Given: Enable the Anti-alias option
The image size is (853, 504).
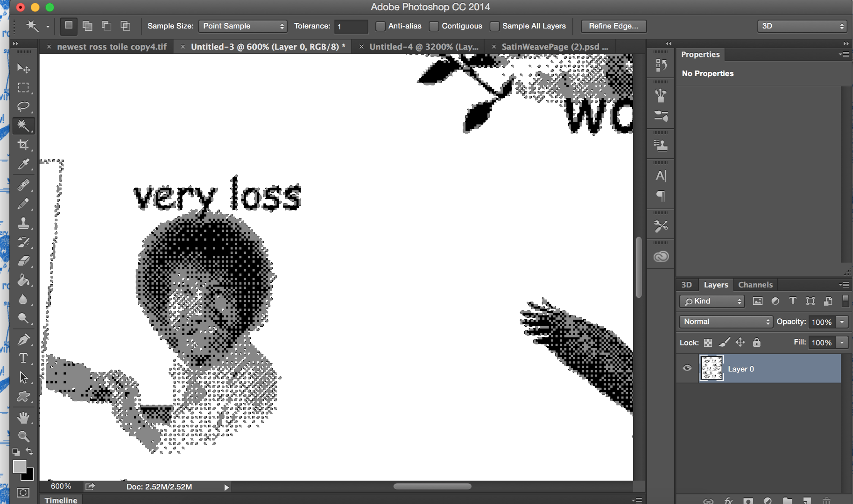Looking at the screenshot, I should 380,26.
